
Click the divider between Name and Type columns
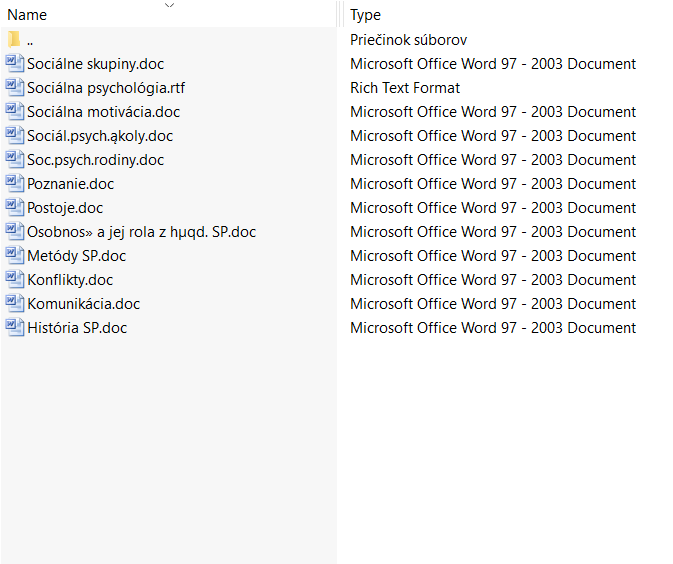(x=340, y=15)
